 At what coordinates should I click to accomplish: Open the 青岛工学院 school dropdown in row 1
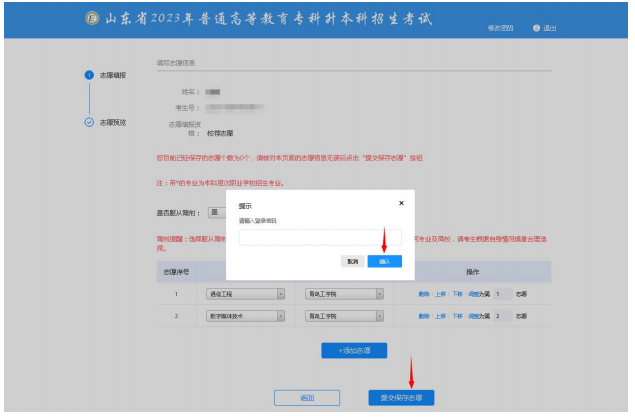click(x=344, y=294)
